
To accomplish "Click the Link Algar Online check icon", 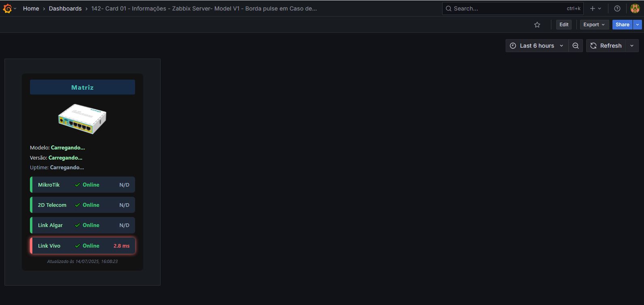I will tap(77, 225).
